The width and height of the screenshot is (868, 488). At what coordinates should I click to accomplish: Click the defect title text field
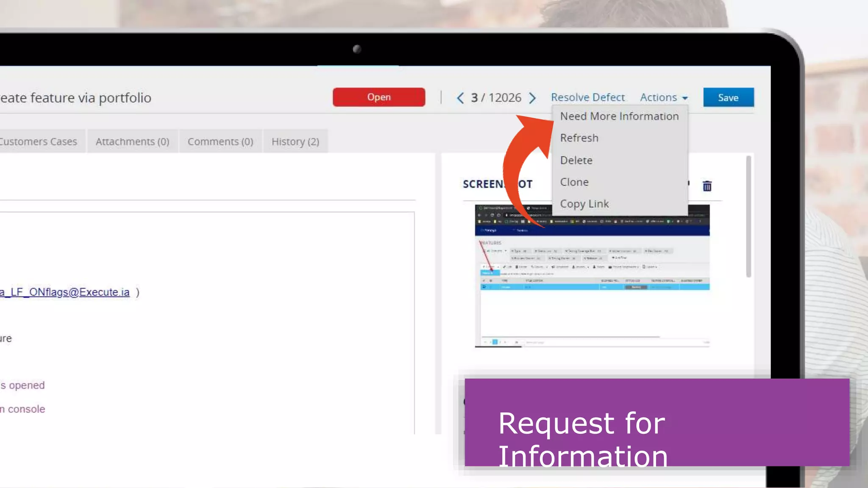point(76,98)
